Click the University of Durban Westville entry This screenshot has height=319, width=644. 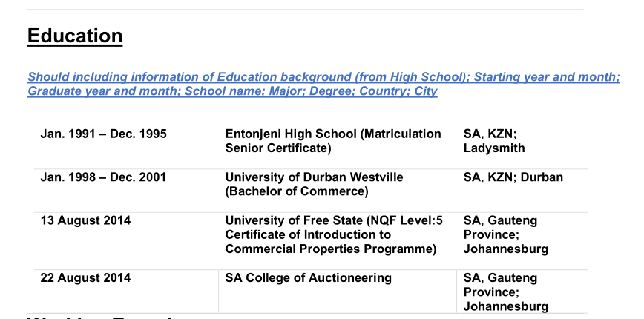coord(314,177)
